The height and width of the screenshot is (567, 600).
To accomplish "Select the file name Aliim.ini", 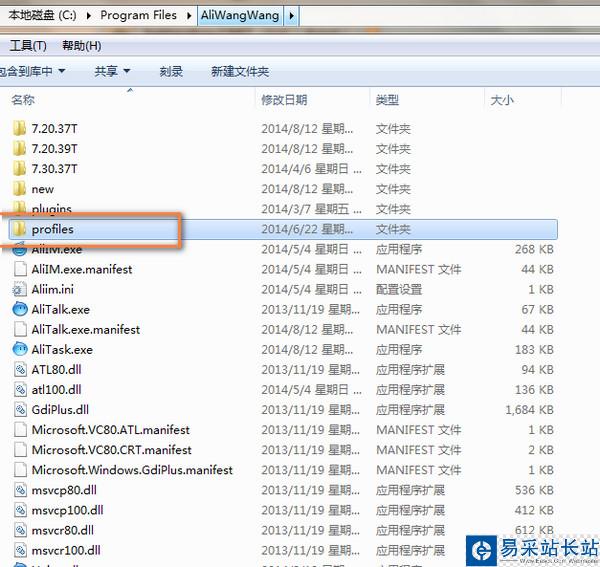I will (53, 289).
